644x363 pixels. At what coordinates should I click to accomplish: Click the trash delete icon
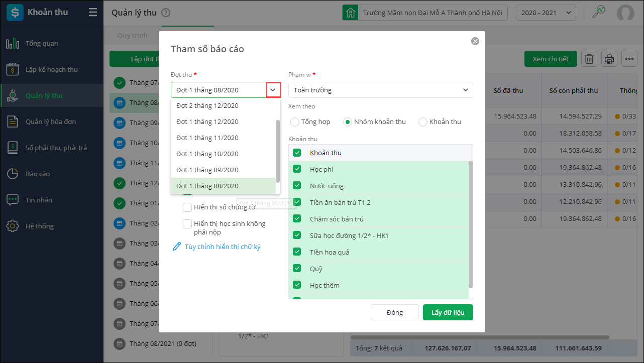(x=589, y=59)
